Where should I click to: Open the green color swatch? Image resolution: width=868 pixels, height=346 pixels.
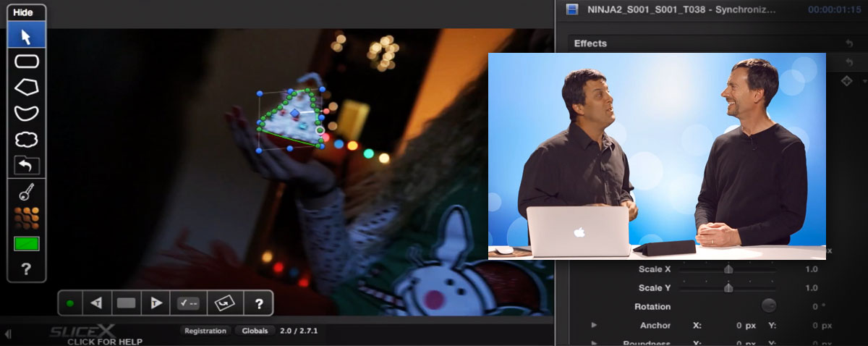[27, 244]
